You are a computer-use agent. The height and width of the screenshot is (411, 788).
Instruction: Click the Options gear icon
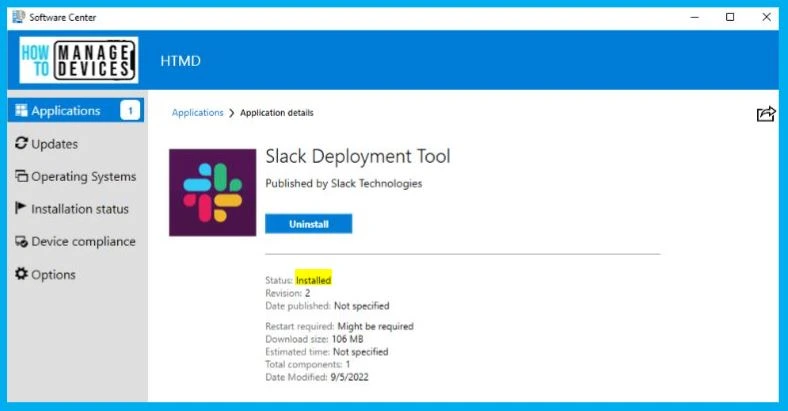[x=21, y=274]
